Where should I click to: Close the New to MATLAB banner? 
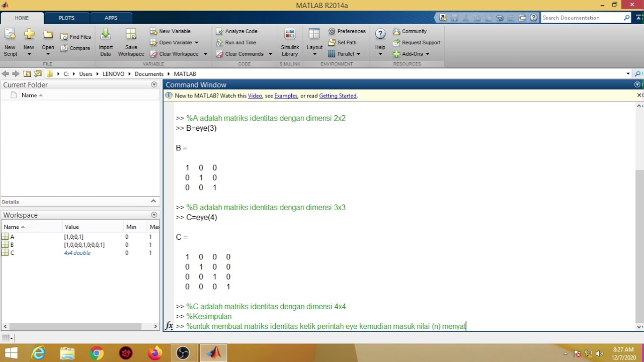(x=640, y=95)
